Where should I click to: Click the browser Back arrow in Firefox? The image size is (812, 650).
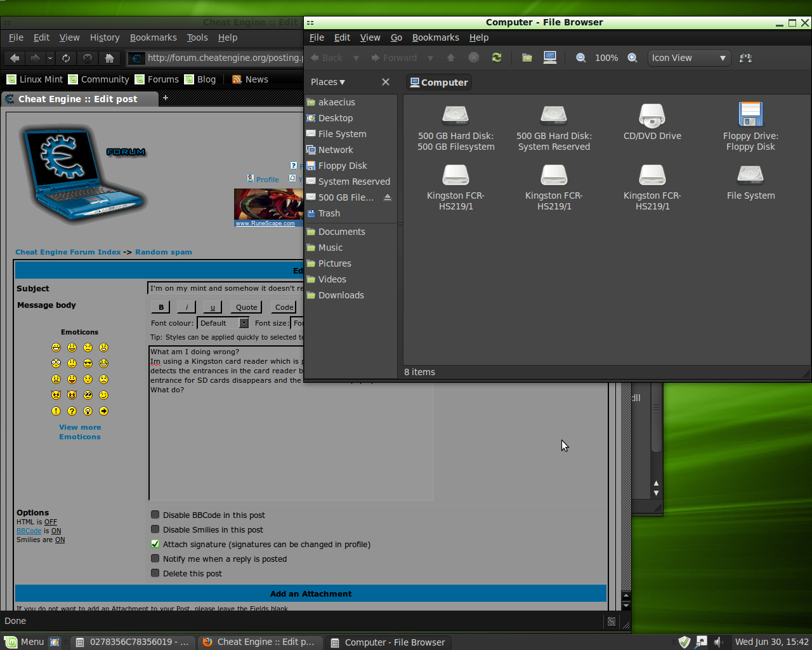[x=15, y=58]
